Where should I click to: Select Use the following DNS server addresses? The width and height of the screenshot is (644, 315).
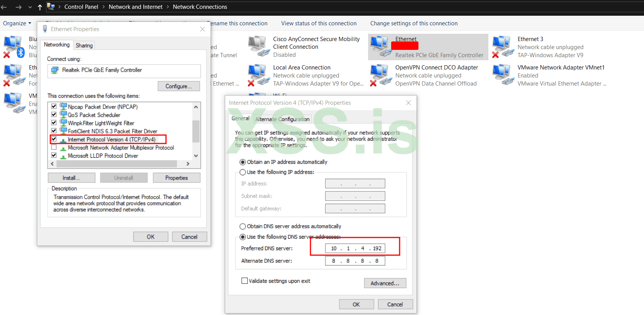[x=242, y=237]
